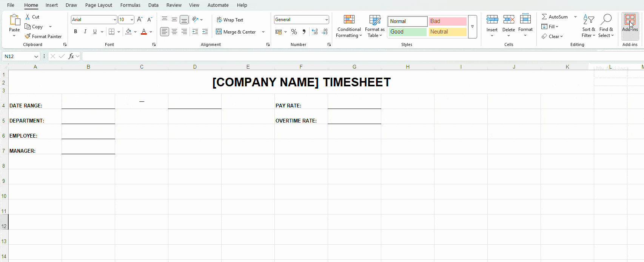The image size is (644, 262).
Task: Toggle Bottom Align
Action: pyautogui.click(x=184, y=20)
